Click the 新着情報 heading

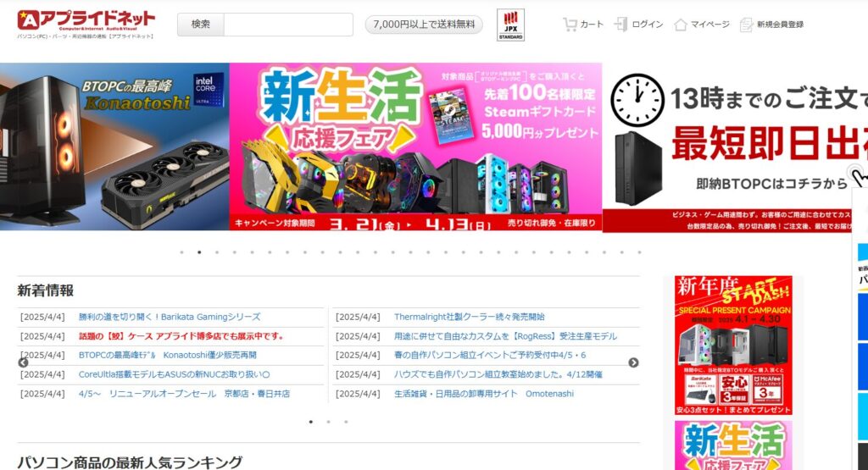46,290
